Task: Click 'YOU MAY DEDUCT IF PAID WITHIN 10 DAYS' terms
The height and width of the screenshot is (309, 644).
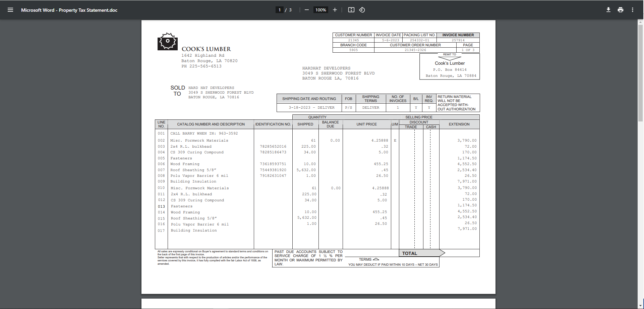Action: [393, 265]
